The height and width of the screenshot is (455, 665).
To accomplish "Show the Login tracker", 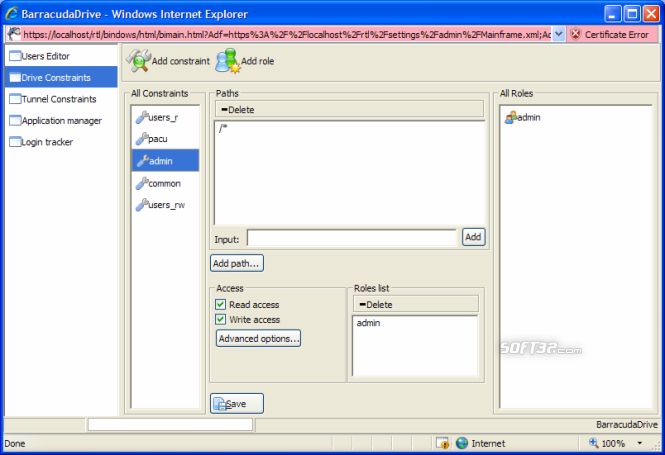I will 61,142.
